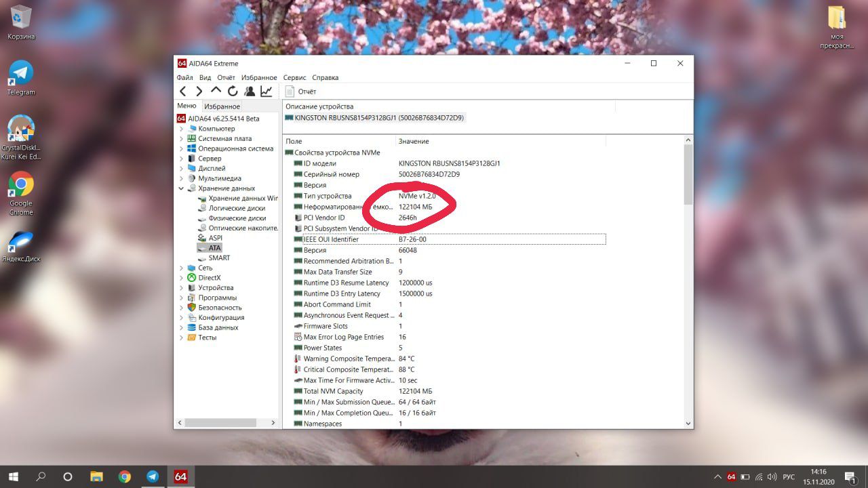Collapse the Хранение данных tree node
The width and height of the screenshot is (868, 488).
click(x=181, y=188)
